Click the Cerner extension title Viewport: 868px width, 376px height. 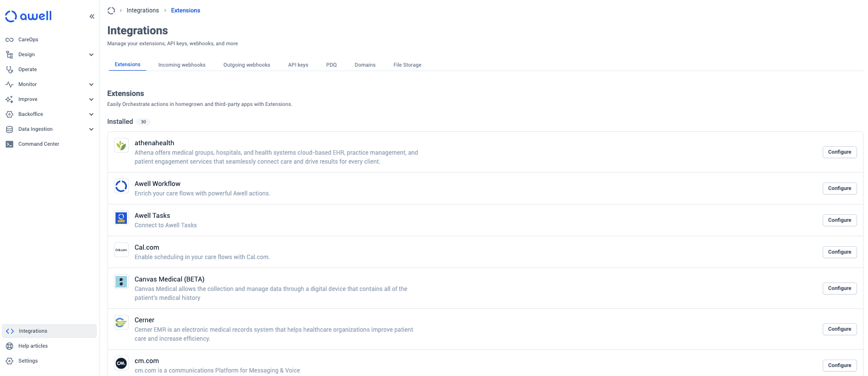tap(144, 320)
